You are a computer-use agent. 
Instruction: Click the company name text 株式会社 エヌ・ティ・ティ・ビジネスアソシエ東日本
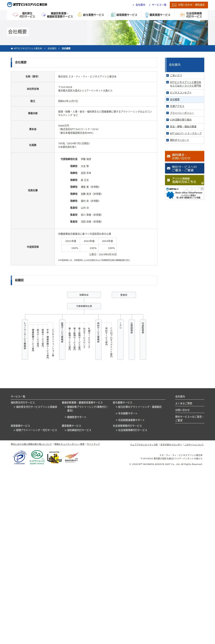(87, 77)
